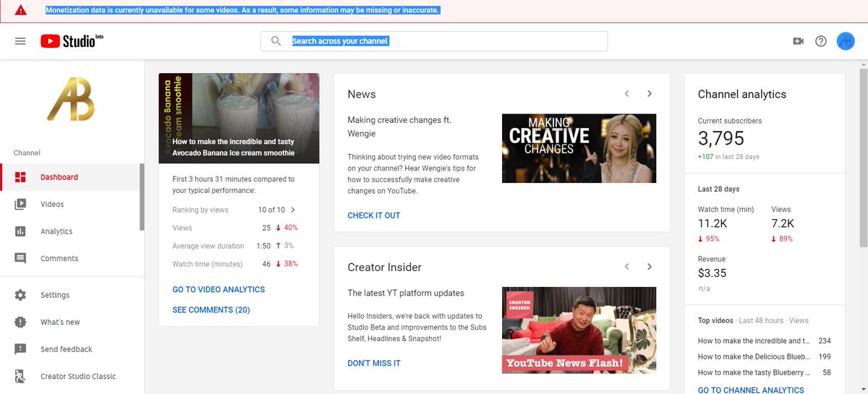
Task: Open the YouTube News Flash thumbnail
Action: 579,330
